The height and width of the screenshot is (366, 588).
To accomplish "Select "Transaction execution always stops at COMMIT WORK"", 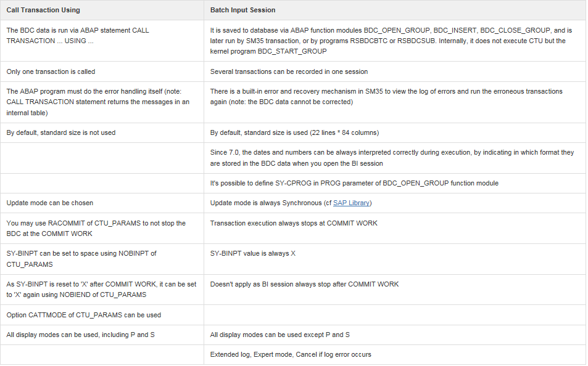I will click(x=294, y=223).
